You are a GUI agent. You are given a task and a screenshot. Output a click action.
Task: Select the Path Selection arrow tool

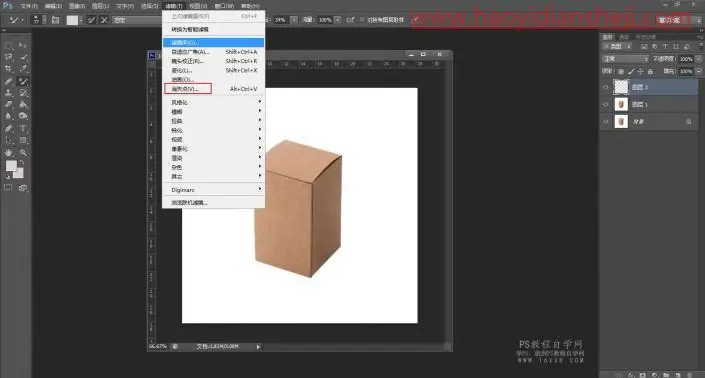[x=9, y=140]
